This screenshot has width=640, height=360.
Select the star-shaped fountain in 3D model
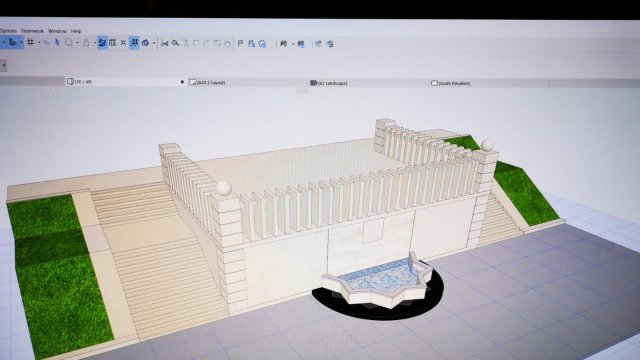pos(378,279)
